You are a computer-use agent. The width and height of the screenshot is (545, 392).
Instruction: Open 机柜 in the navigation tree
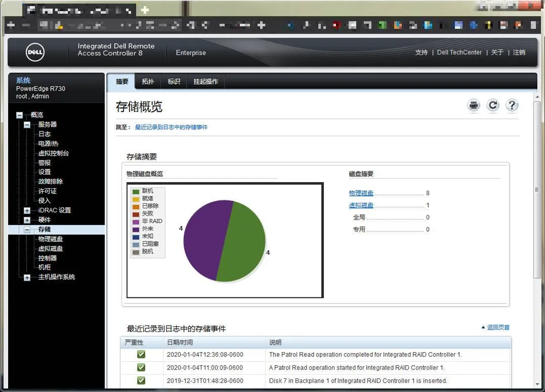[x=45, y=267]
